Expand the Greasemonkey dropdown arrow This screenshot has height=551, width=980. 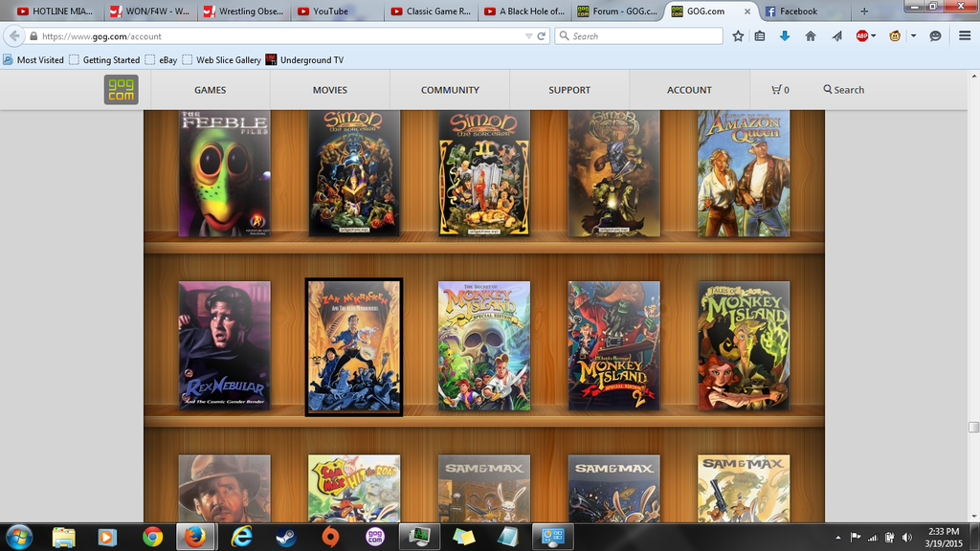click(913, 36)
